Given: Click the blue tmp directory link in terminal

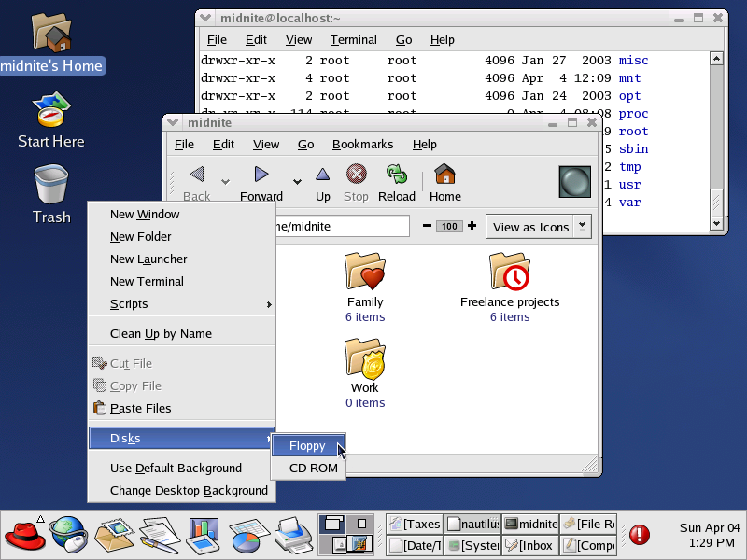Looking at the screenshot, I should [x=630, y=166].
